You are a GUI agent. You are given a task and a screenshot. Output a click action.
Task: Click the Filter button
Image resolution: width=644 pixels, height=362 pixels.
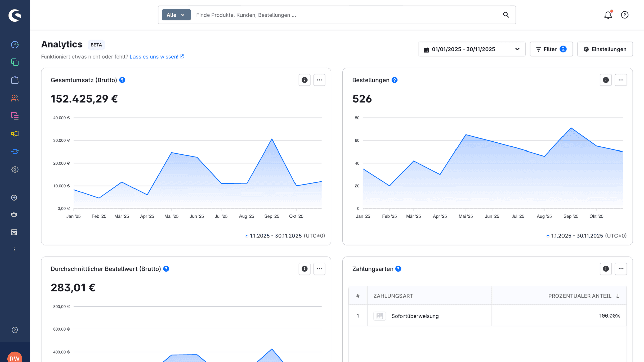click(x=551, y=49)
